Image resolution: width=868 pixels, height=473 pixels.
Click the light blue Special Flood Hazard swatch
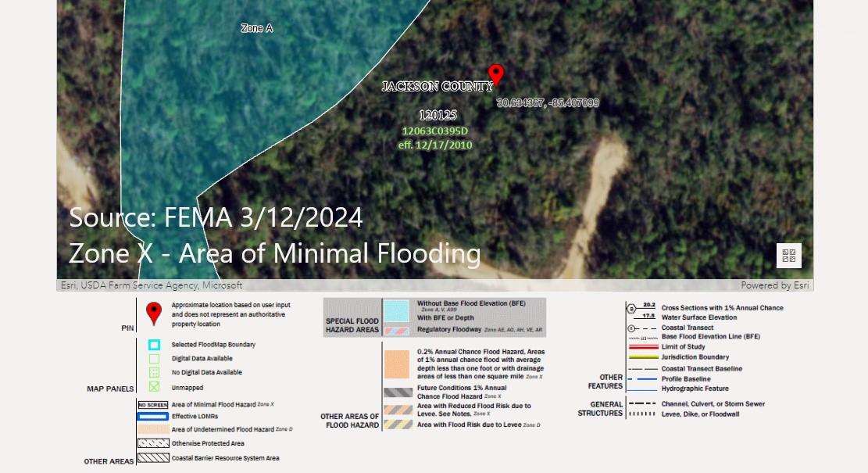pos(398,311)
